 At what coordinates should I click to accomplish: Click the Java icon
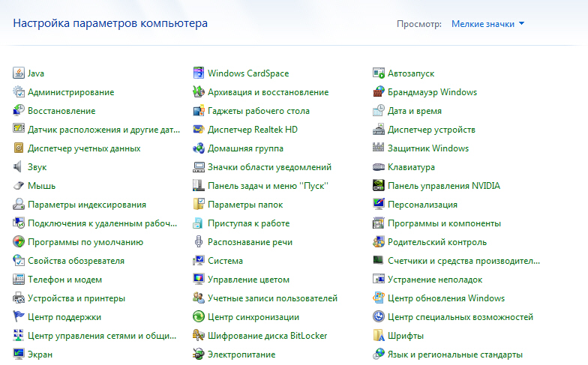click(19, 73)
